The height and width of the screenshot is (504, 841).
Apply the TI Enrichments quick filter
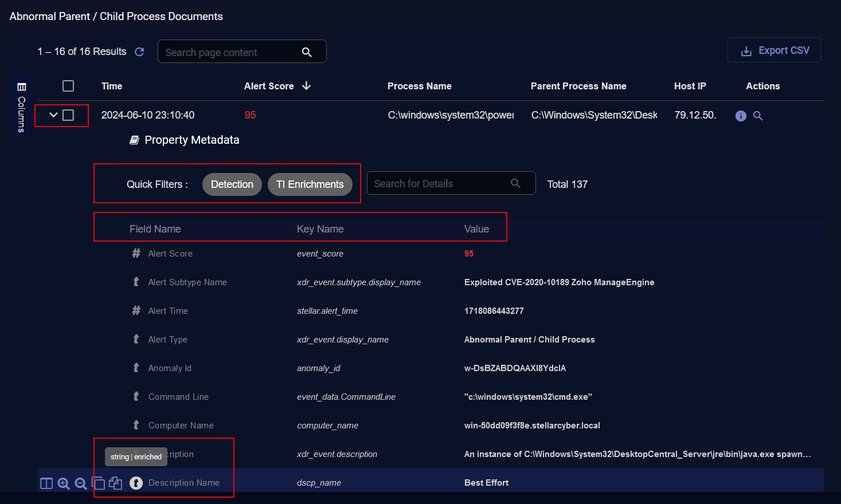pos(310,184)
